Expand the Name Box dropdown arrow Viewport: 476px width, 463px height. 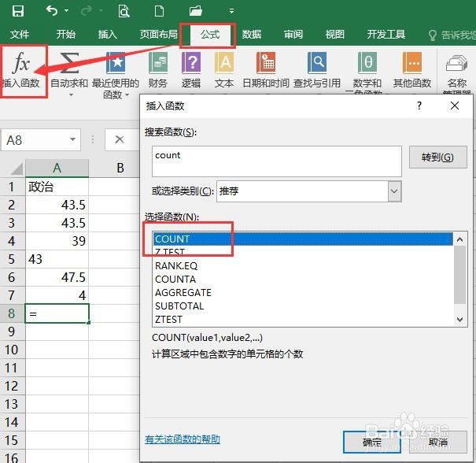point(72,139)
